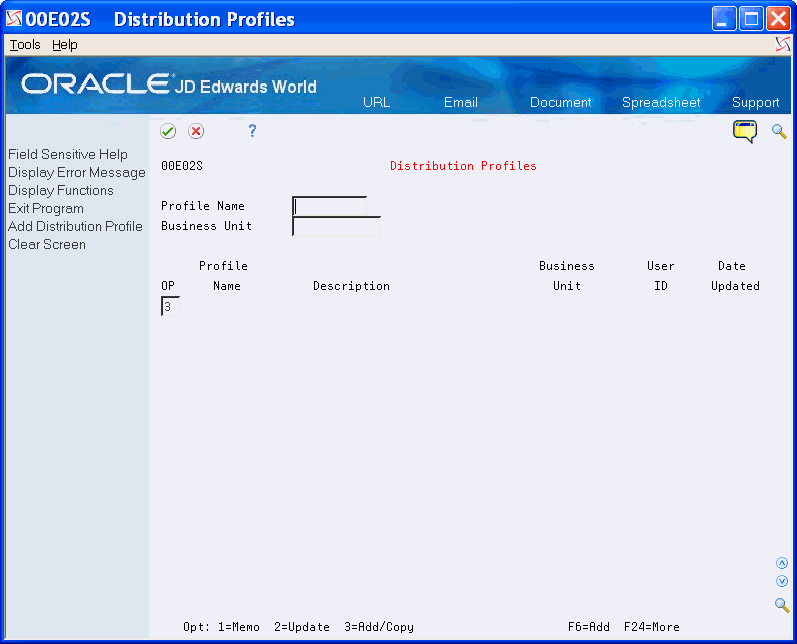The width and height of the screenshot is (797, 644).
Task: Click the F24=More function key text
Action: (x=652, y=627)
